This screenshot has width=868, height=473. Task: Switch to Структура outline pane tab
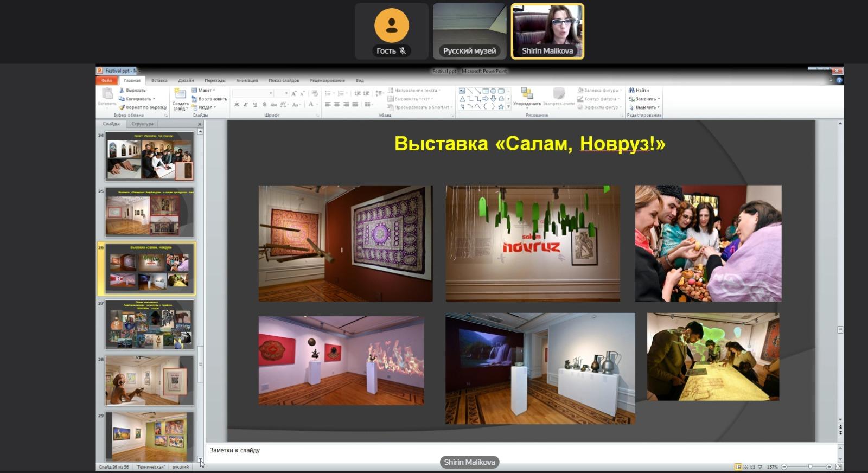(142, 124)
